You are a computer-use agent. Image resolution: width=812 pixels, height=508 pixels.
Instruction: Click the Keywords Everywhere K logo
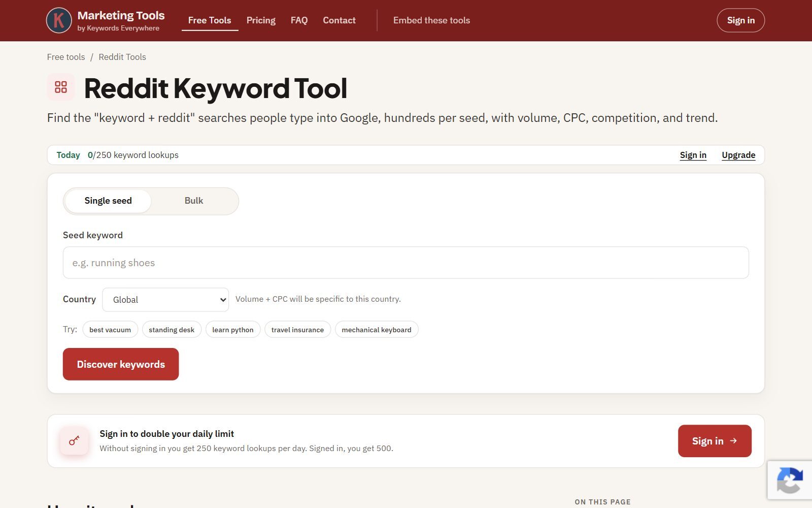pos(59,20)
